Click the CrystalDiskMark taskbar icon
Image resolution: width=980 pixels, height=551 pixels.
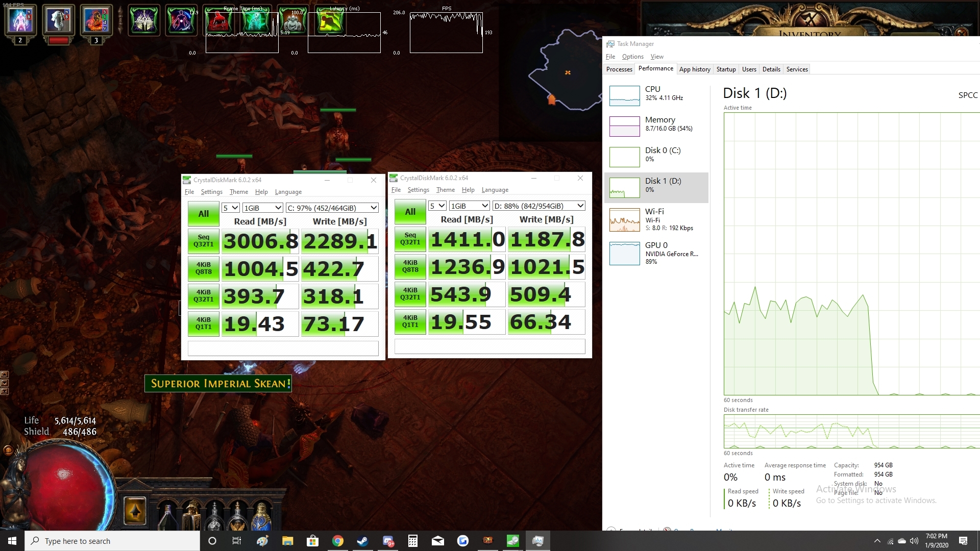512,541
